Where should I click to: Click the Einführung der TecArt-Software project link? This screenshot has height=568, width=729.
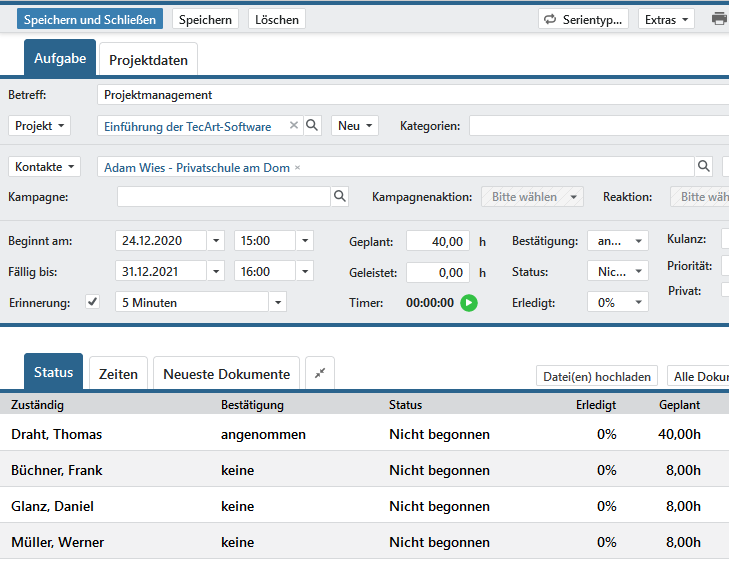click(187, 126)
